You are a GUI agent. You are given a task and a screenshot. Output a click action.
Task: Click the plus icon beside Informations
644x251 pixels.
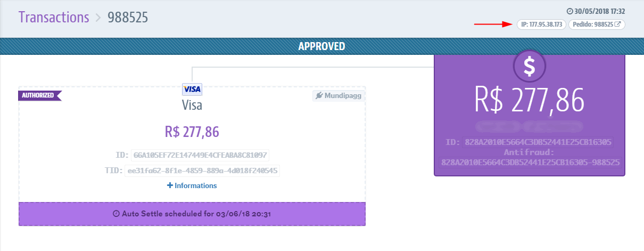click(170, 185)
